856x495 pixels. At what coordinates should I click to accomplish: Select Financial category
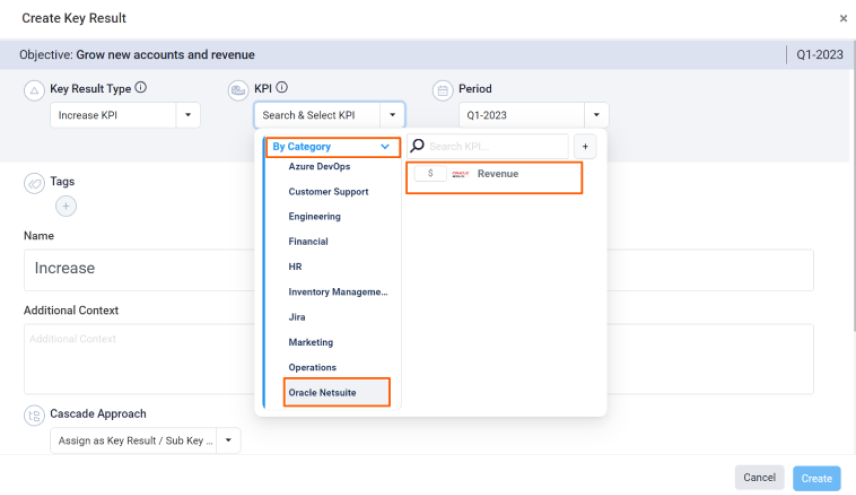click(x=308, y=242)
